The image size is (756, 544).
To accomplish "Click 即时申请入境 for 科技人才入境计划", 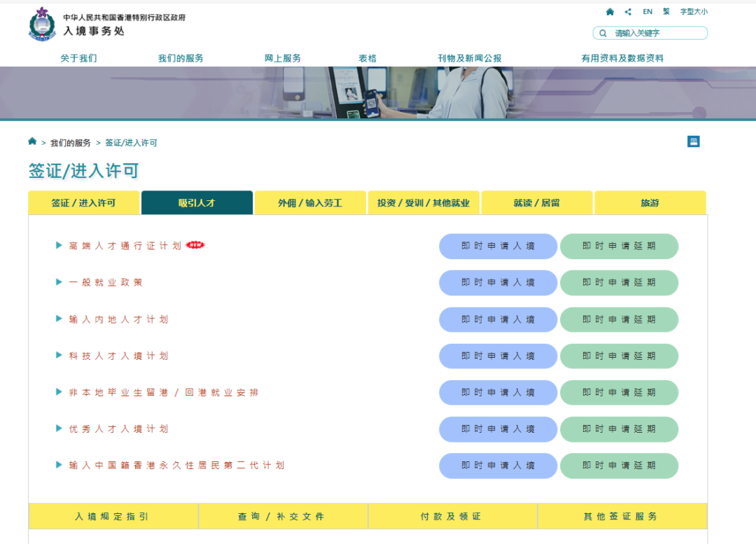I will pyautogui.click(x=498, y=356).
